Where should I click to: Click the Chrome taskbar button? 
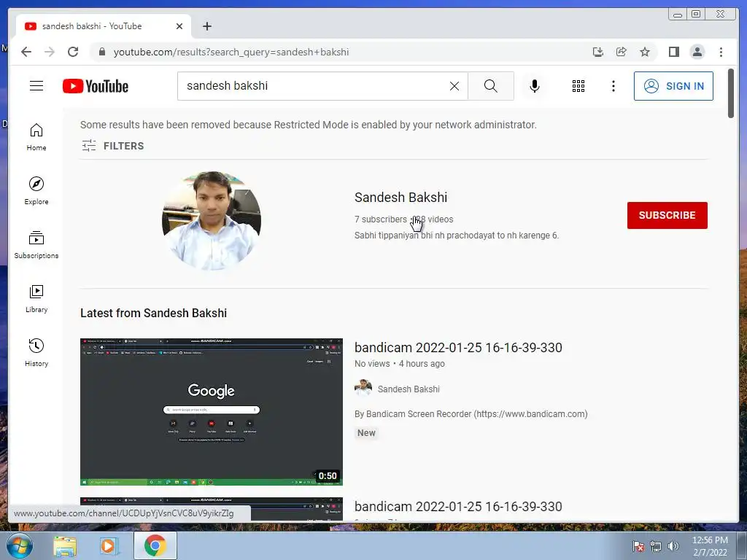pos(155,545)
